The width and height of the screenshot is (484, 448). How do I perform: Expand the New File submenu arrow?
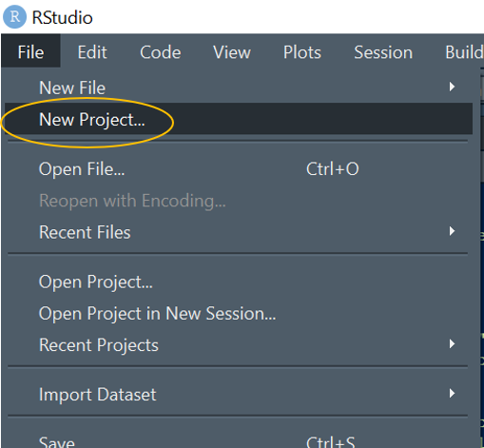tap(452, 87)
